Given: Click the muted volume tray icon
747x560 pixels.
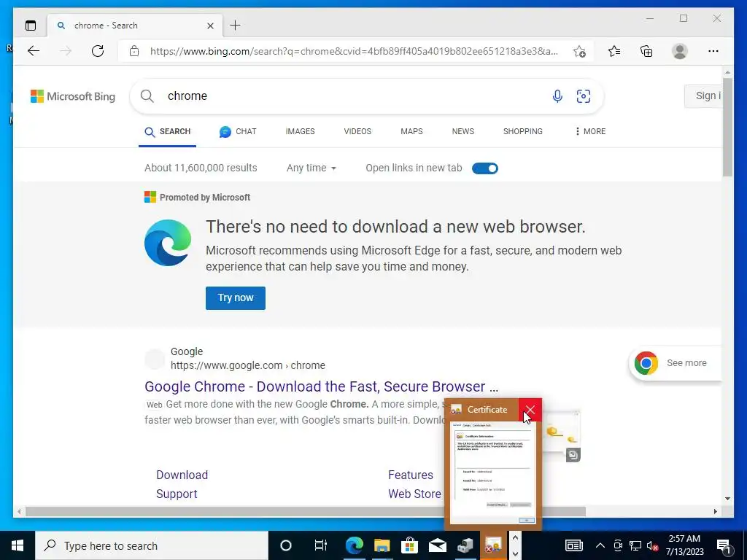Looking at the screenshot, I should click(652, 545).
